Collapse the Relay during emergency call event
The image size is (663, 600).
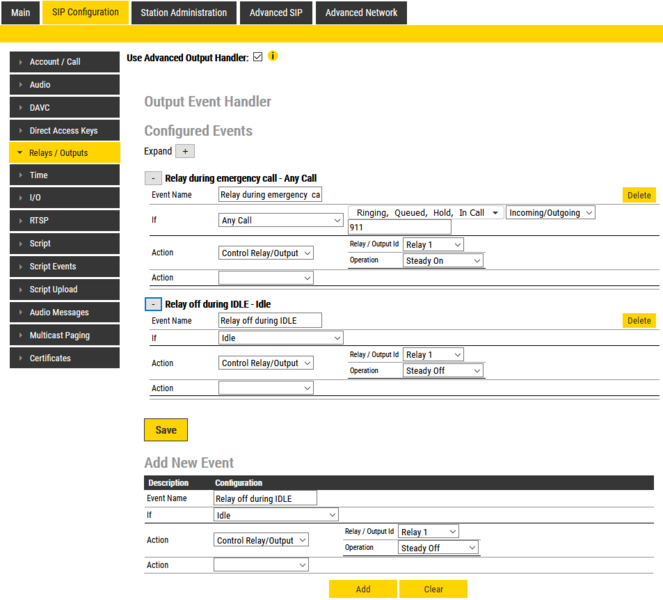click(153, 178)
